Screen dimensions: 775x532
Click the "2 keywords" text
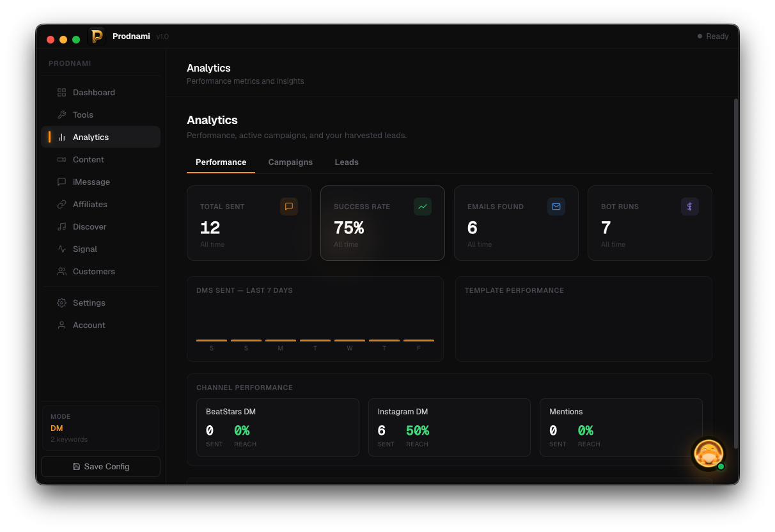[69, 440]
